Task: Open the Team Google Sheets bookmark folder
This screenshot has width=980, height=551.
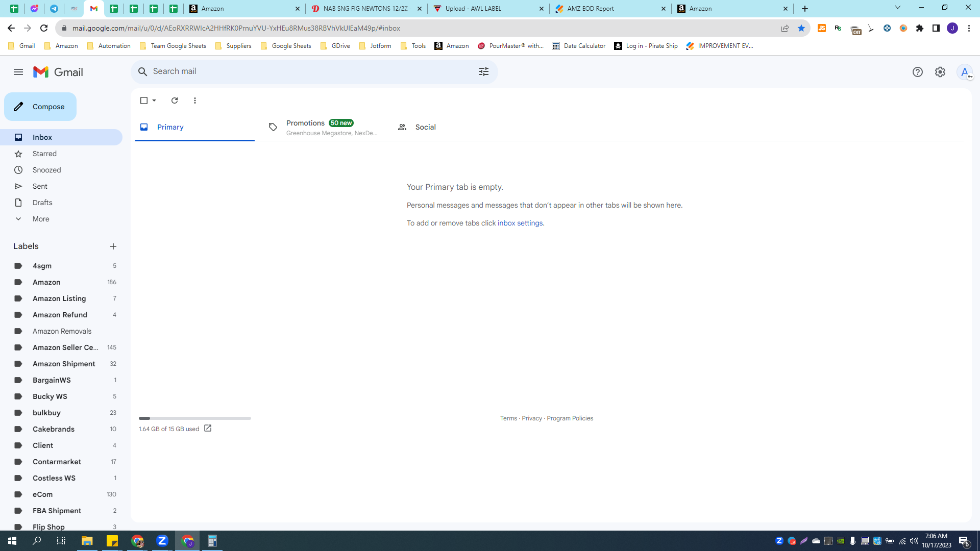Action: [x=173, y=46]
